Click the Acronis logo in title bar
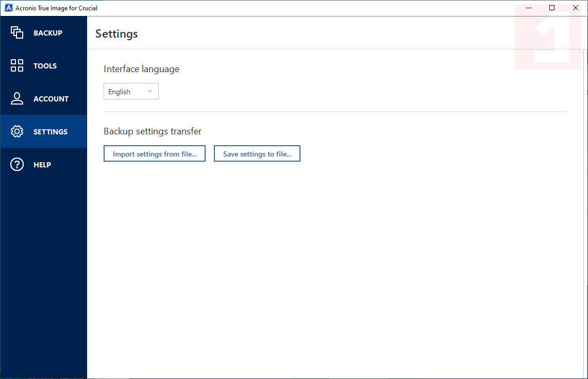 (x=8, y=8)
